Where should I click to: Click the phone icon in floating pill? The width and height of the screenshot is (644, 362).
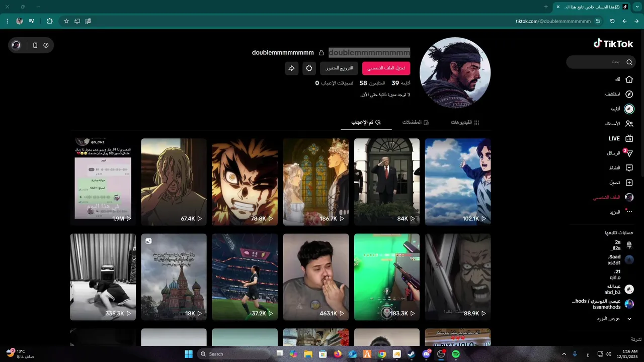[35, 45]
